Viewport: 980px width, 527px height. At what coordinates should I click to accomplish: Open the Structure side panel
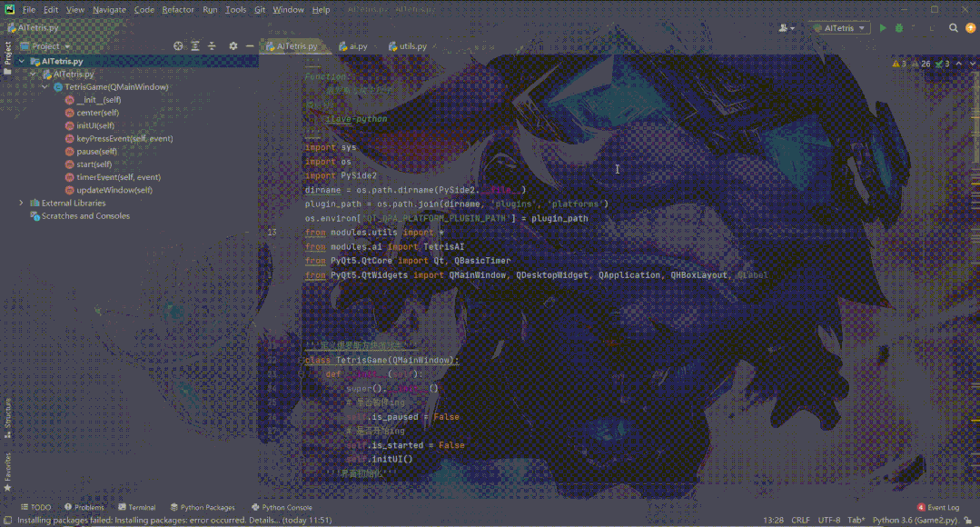tap(7, 417)
